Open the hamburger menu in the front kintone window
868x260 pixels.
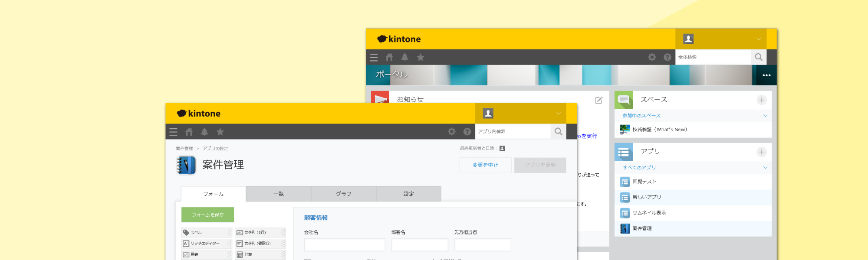pyautogui.click(x=174, y=132)
